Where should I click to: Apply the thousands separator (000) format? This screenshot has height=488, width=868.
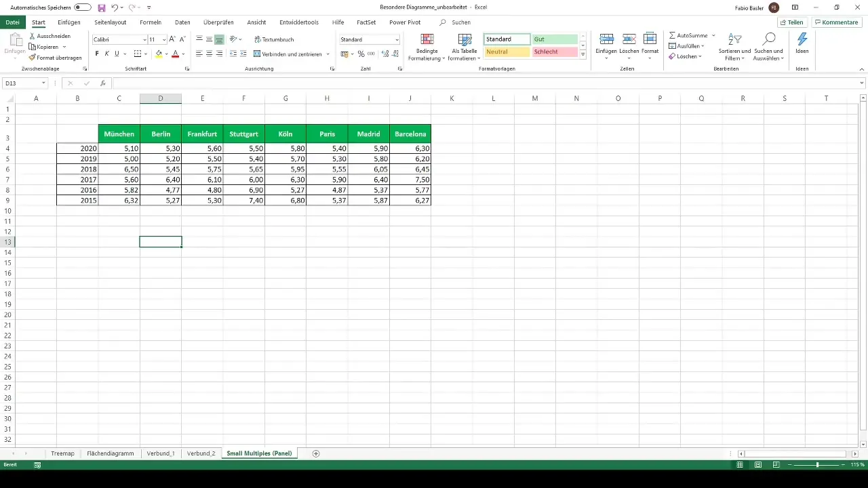(x=371, y=54)
